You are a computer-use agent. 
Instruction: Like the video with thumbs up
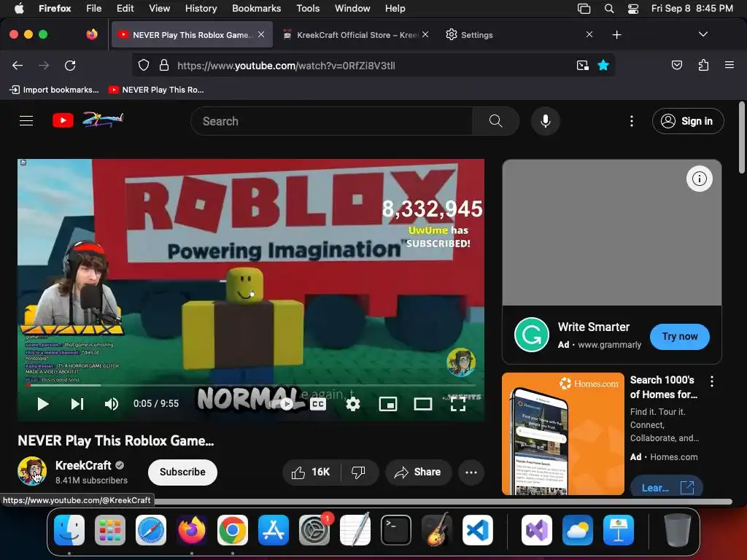(311, 472)
